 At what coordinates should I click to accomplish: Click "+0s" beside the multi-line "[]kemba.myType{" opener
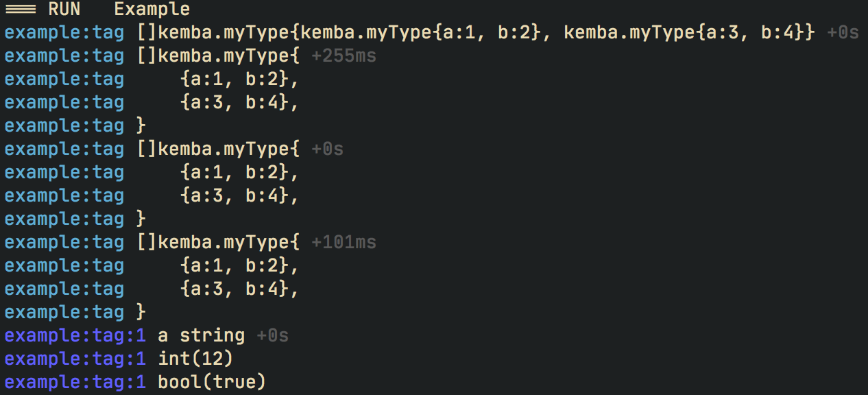coord(327,149)
